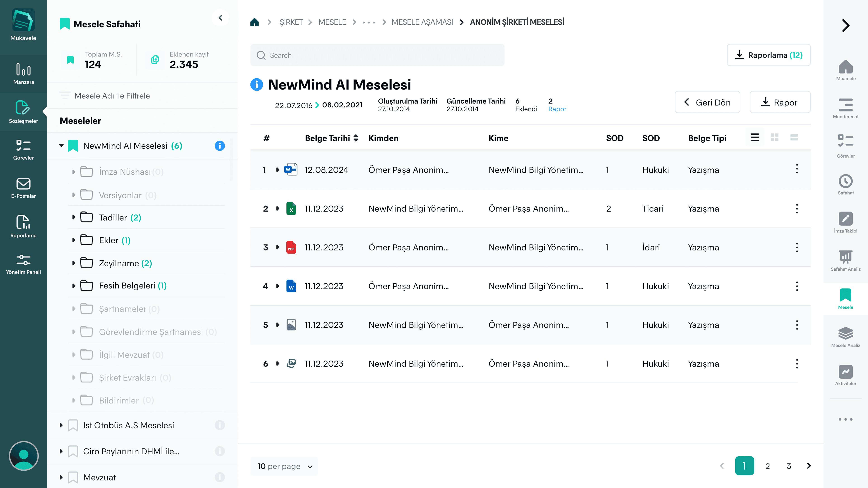
Task: Open the Excel file icon in row 2
Action: pos(291,209)
